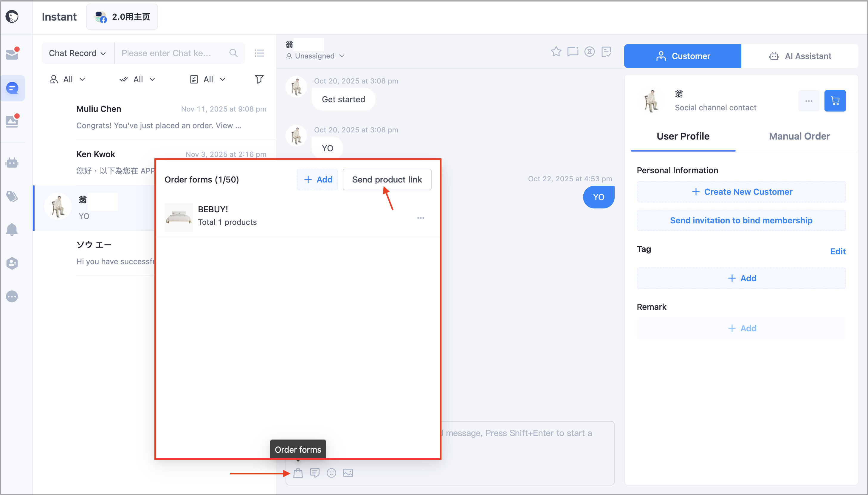
Task: Open BEBUY! order form options menu
Action: 421,218
